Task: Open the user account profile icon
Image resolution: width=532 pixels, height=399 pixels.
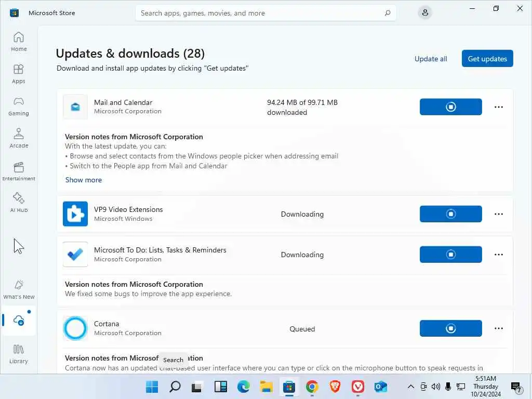Action: (x=425, y=13)
